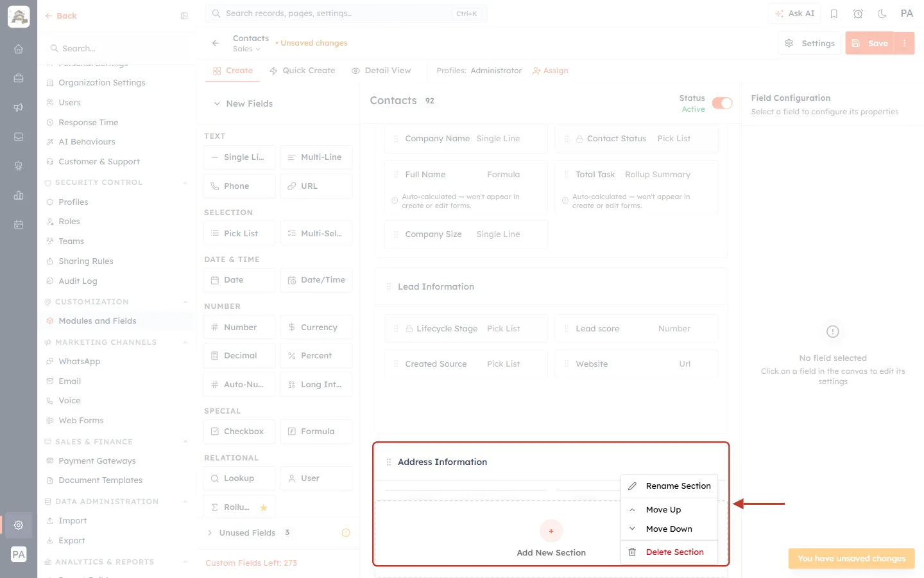Click the No field selected info icon
Screen dimensions: 924x578
click(833, 331)
